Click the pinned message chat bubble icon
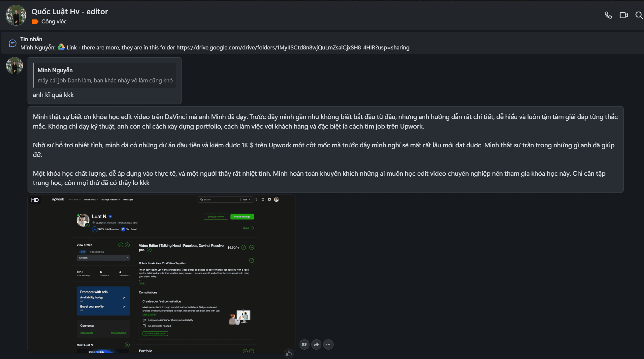Screen dimensions: 644x359 point(13,43)
